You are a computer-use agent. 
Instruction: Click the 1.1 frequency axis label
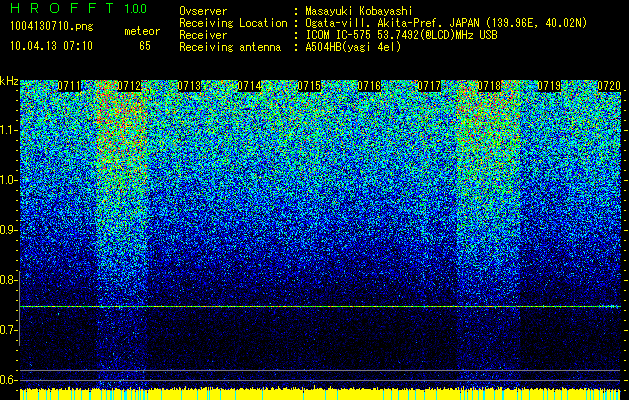pyautogui.click(x=8, y=130)
